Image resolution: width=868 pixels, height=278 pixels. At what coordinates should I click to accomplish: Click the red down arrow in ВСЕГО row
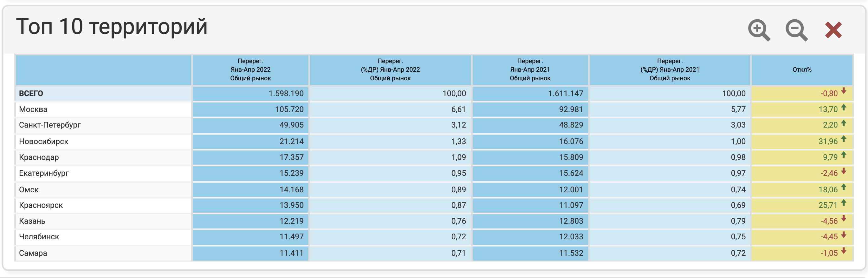pyautogui.click(x=843, y=91)
